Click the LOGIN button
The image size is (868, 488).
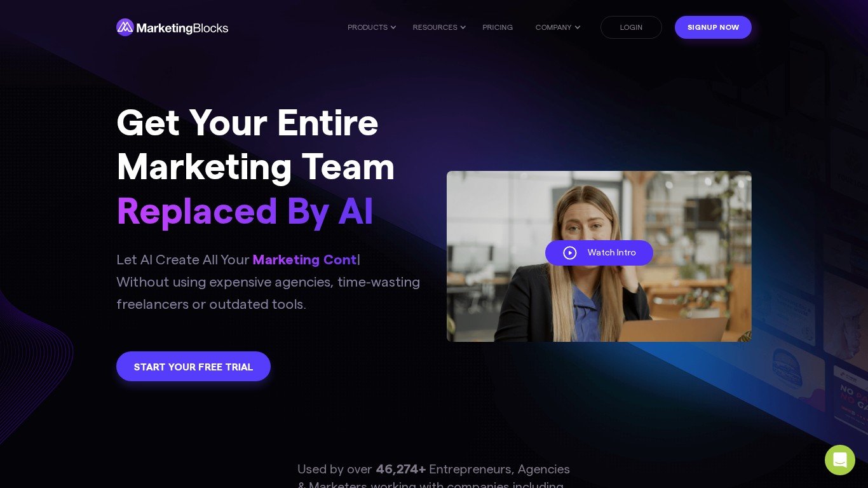pyautogui.click(x=631, y=27)
